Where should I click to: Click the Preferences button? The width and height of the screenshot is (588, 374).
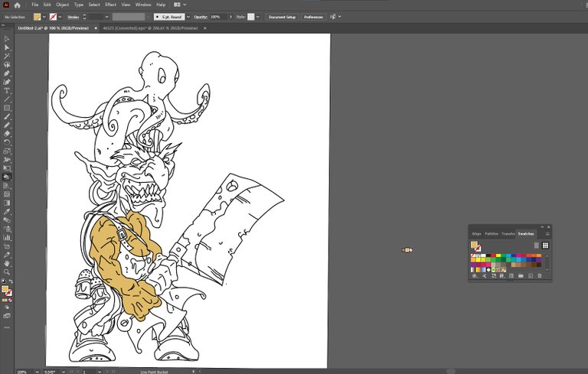[313, 17]
